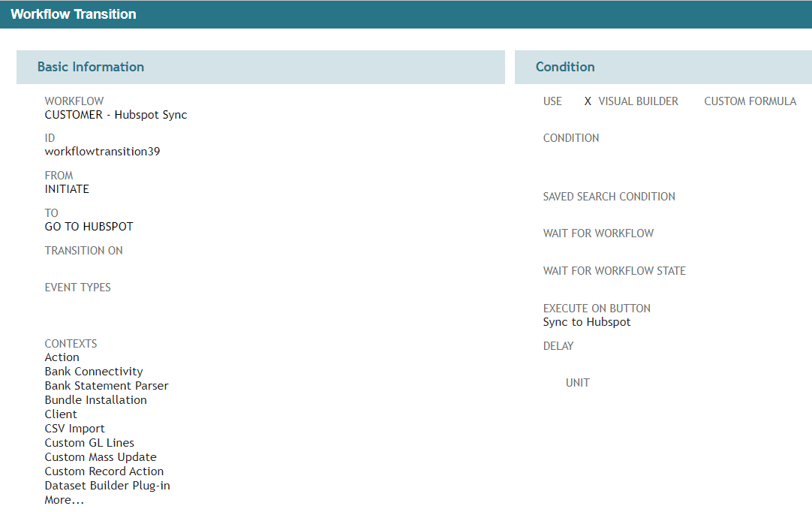
Task: Click the UNIT field label
Action: point(578,382)
